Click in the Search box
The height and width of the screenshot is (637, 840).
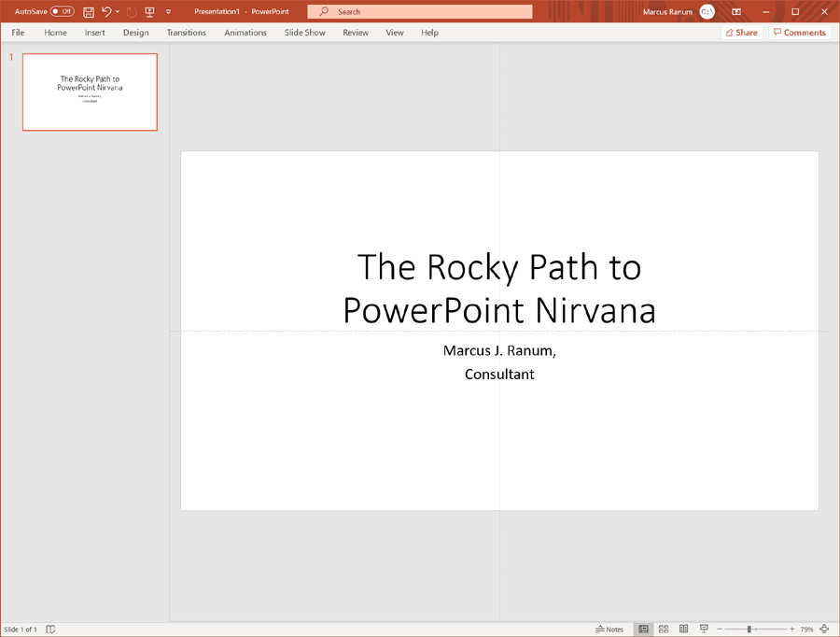tap(420, 12)
